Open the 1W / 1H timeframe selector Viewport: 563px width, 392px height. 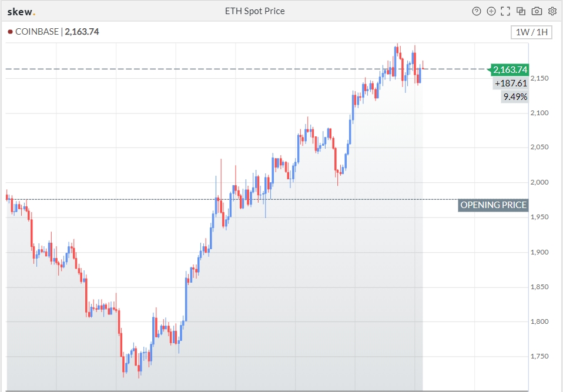[531, 32]
